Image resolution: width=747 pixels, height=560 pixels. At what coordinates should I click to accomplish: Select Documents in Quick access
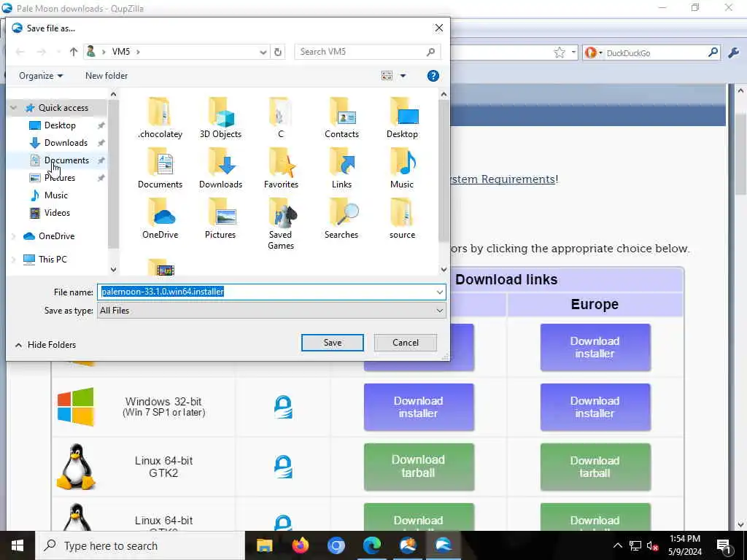[x=66, y=160]
